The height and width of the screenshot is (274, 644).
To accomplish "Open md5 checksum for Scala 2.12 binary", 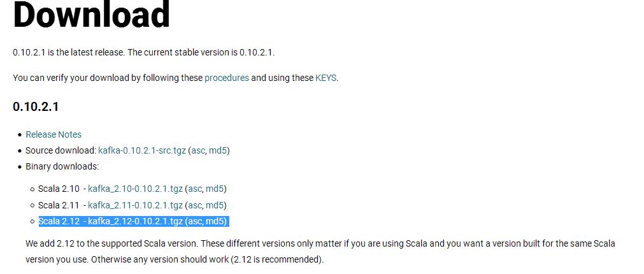I will click(x=215, y=221).
